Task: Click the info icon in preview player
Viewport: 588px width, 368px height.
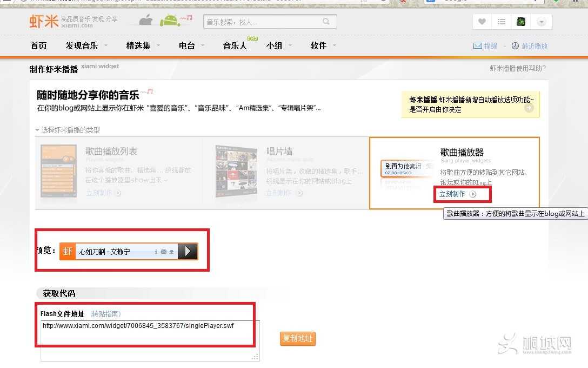Action: pos(156,252)
